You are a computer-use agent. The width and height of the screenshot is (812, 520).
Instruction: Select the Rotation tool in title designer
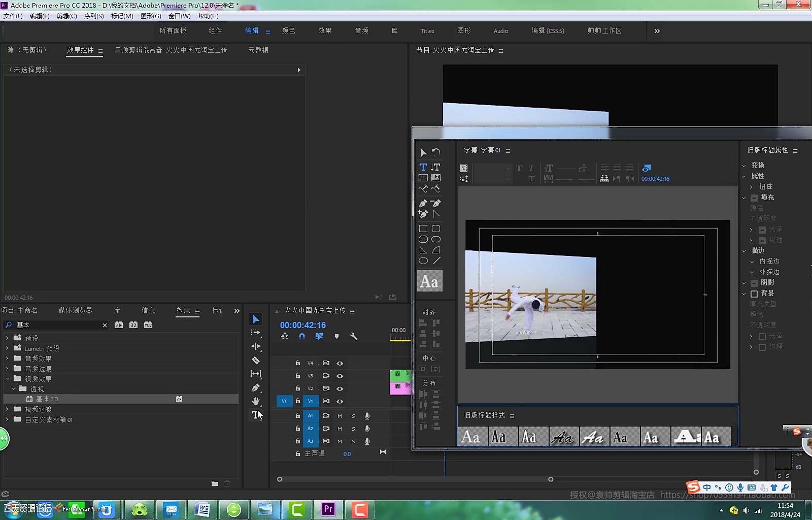(436, 152)
